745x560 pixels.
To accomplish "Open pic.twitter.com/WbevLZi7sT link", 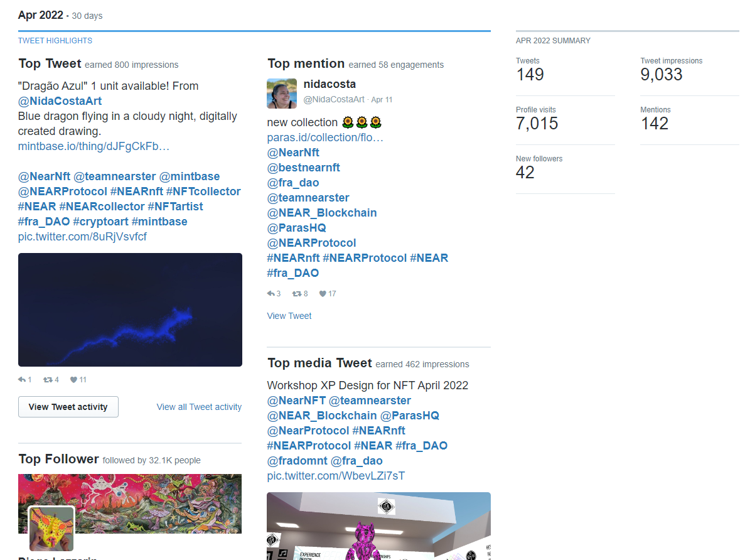I will click(336, 476).
